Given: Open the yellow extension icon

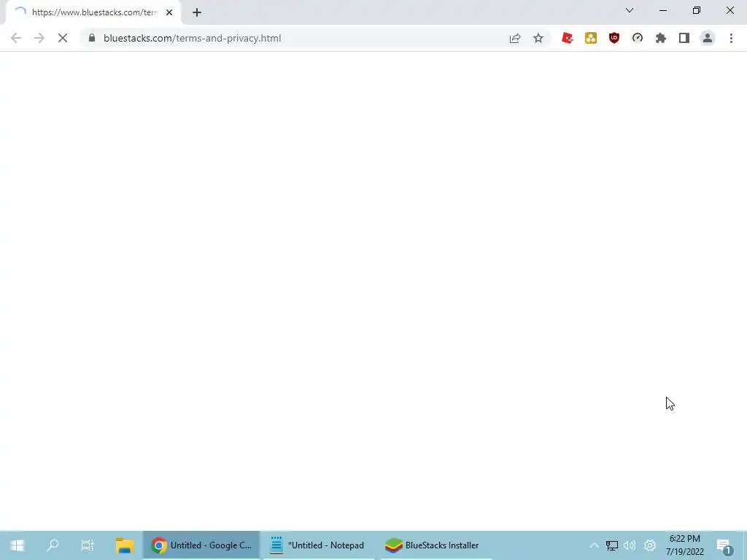Looking at the screenshot, I should click(591, 38).
